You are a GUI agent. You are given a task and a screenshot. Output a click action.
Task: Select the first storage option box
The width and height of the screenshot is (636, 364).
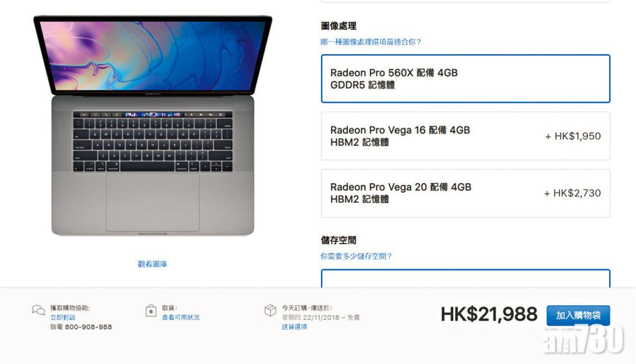click(466, 279)
